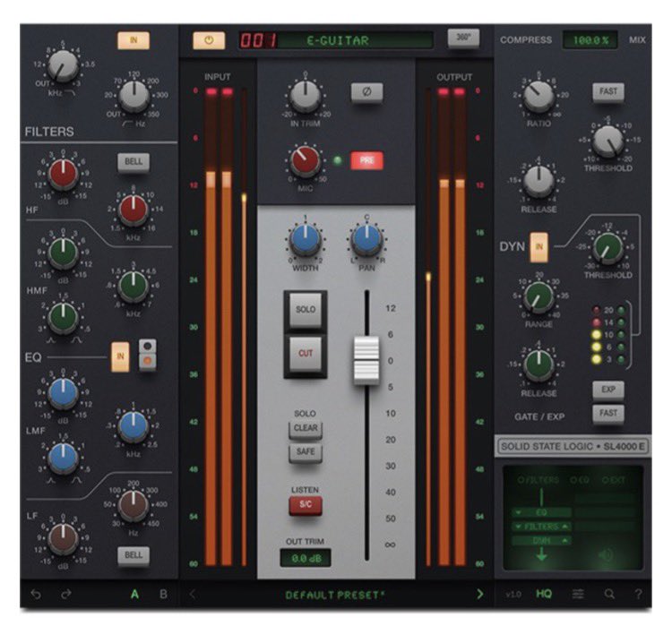Toggle the EQ IN button
Viewport: 672px width, 626px height.
120,356
